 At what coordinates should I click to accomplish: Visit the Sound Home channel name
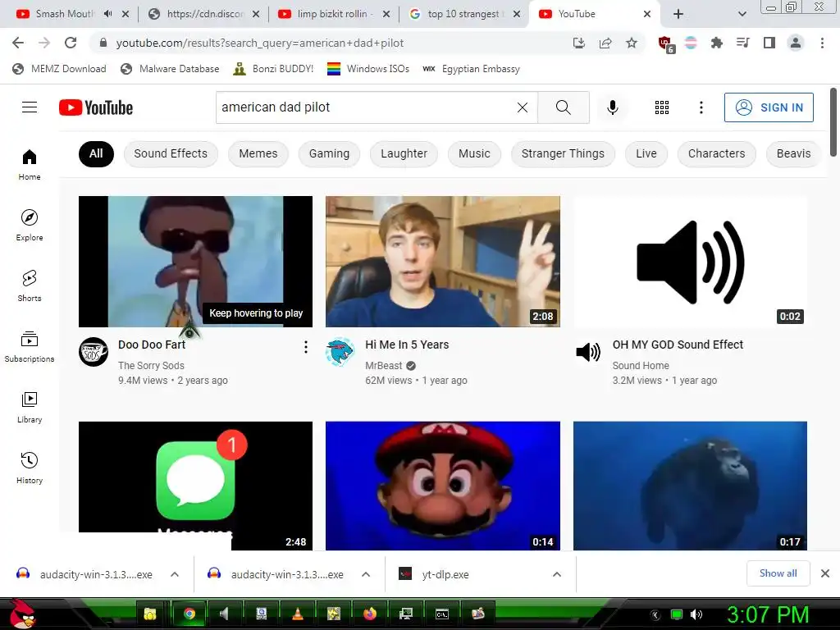(x=641, y=365)
